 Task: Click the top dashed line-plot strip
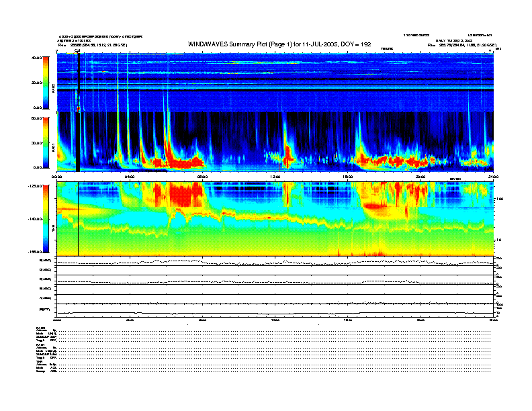click(x=275, y=261)
